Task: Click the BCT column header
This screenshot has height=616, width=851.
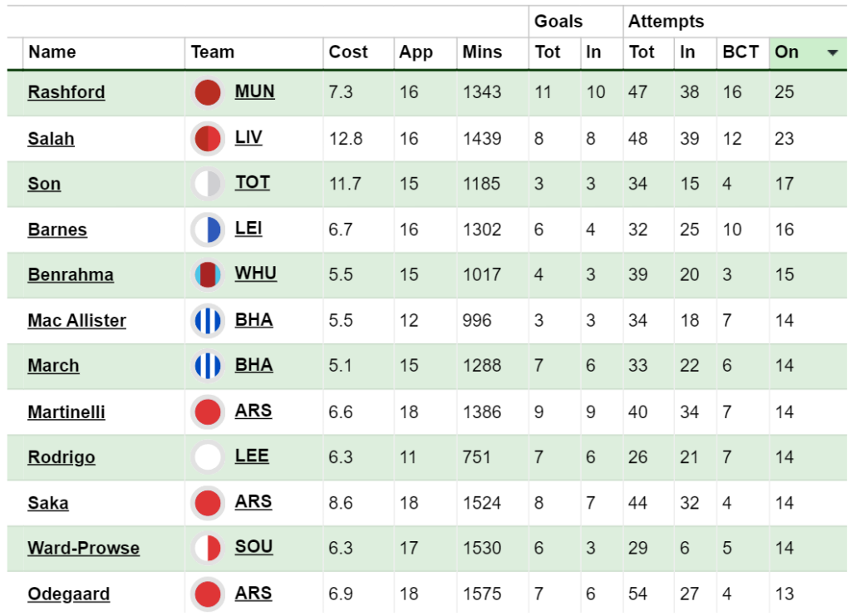Action: click(x=740, y=52)
